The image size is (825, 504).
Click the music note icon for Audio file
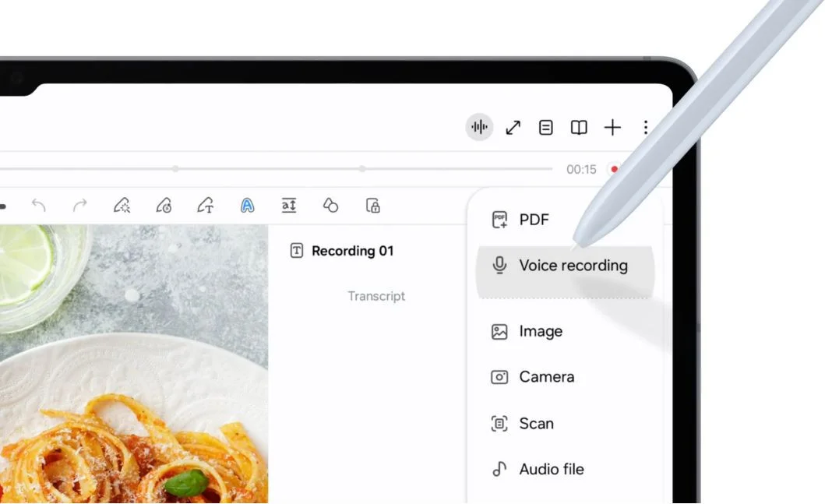[499, 469]
